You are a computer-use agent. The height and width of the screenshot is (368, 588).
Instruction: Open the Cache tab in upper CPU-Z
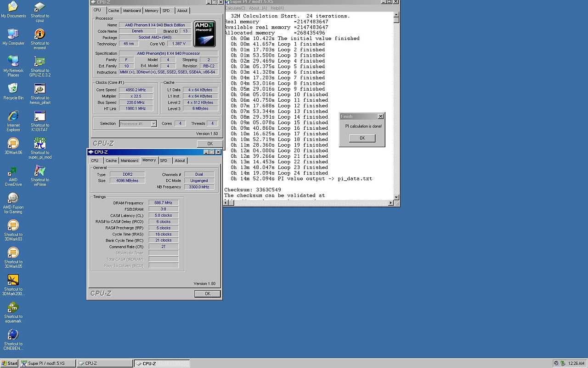(113, 11)
